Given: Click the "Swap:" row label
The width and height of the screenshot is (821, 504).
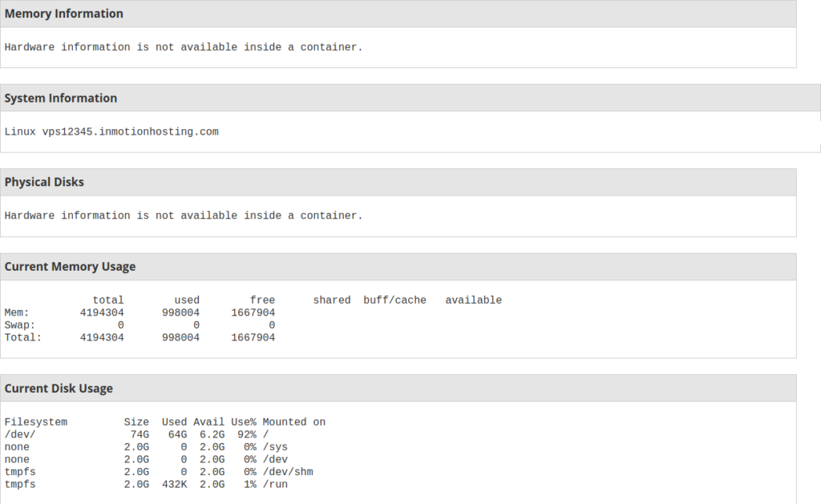Looking at the screenshot, I should click(x=20, y=325).
